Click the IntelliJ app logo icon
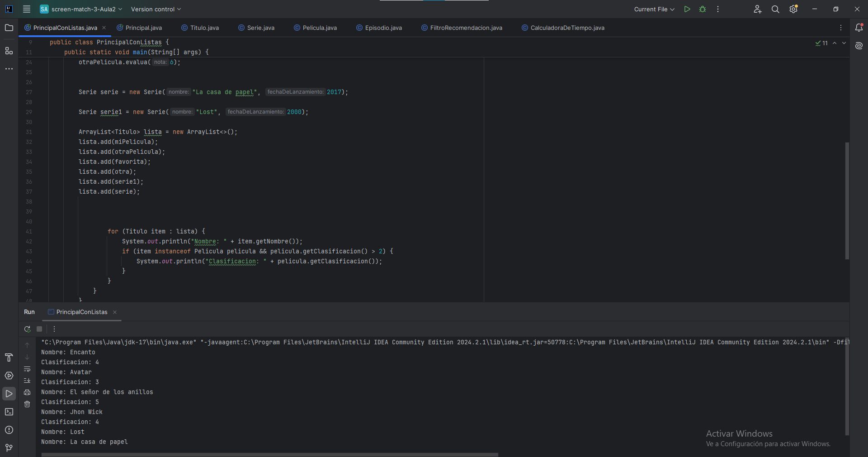 pyautogui.click(x=9, y=9)
